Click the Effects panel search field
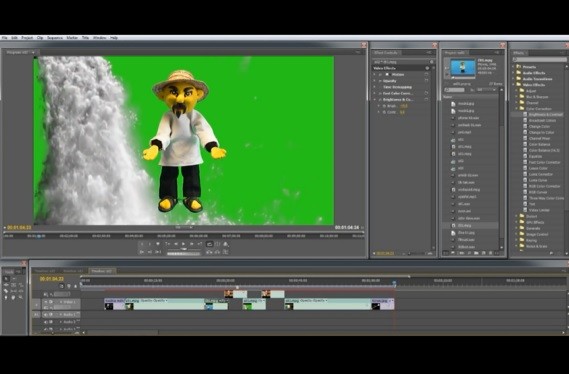Viewport: 569px width, 374px height. point(539,59)
